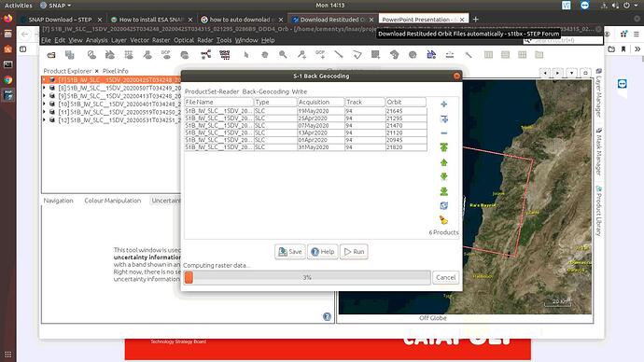This screenshot has width=644, height=362.
Task: Expand product [9] S1B_IW_SLC 20200413 node
Action: (x=45, y=95)
